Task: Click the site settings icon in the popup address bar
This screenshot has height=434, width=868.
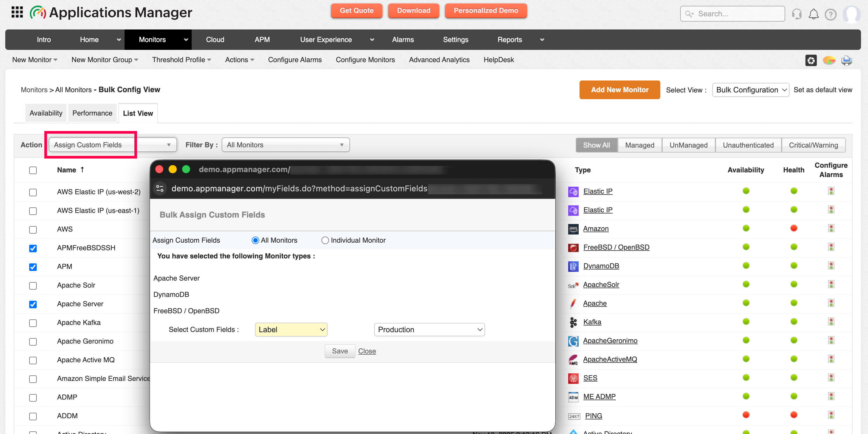Action: click(x=160, y=188)
